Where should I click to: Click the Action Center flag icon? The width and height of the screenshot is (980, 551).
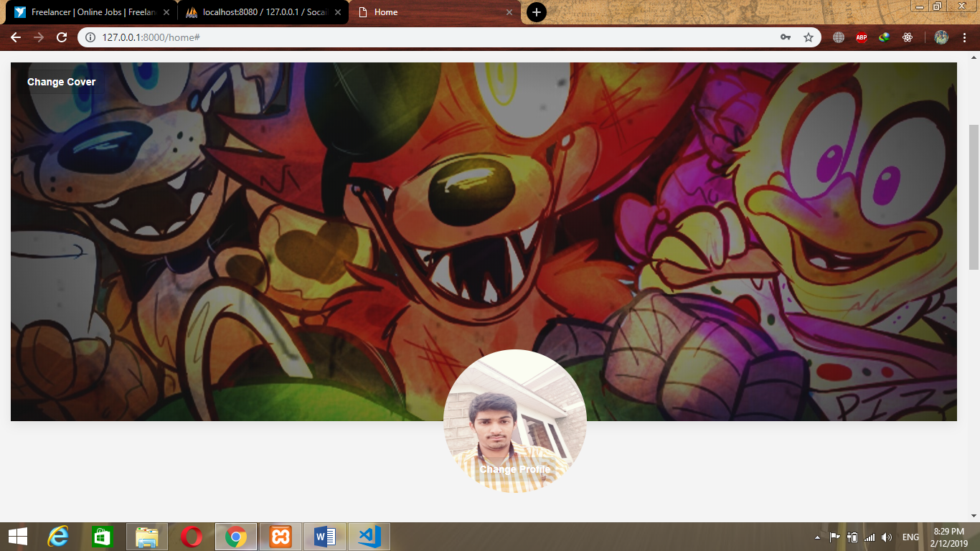coord(834,537)
